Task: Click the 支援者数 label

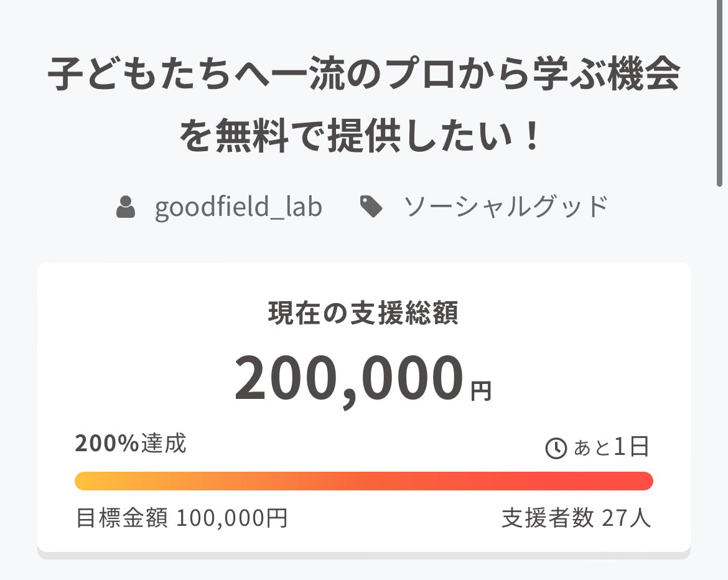Action: (x=548, y=518)
